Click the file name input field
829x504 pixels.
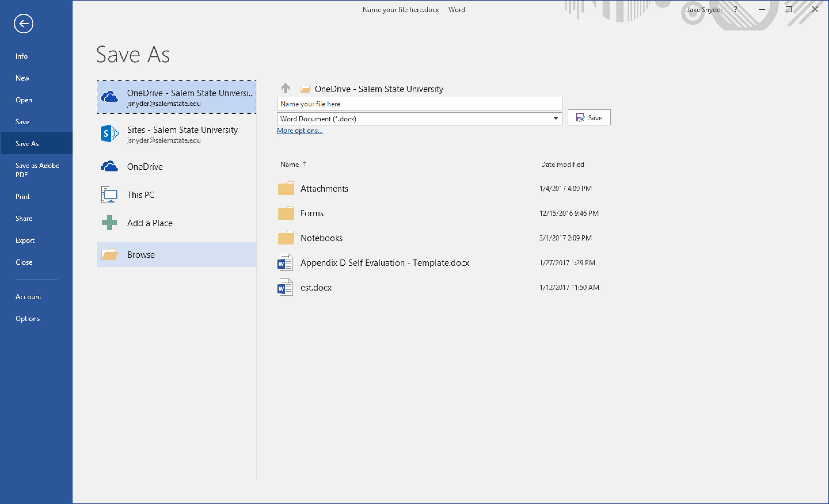coord(419,104)
